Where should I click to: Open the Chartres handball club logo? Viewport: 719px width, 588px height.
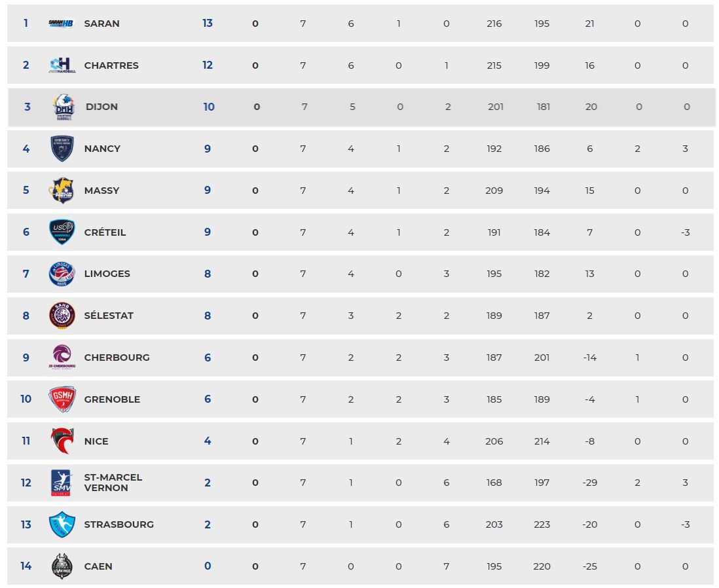[x=62, y=65]
